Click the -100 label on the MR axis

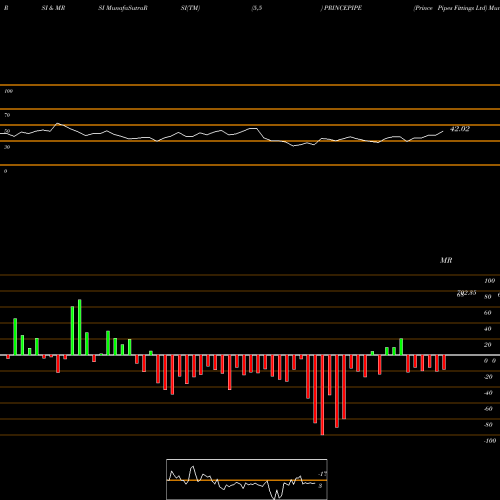(x=490, y=441)
